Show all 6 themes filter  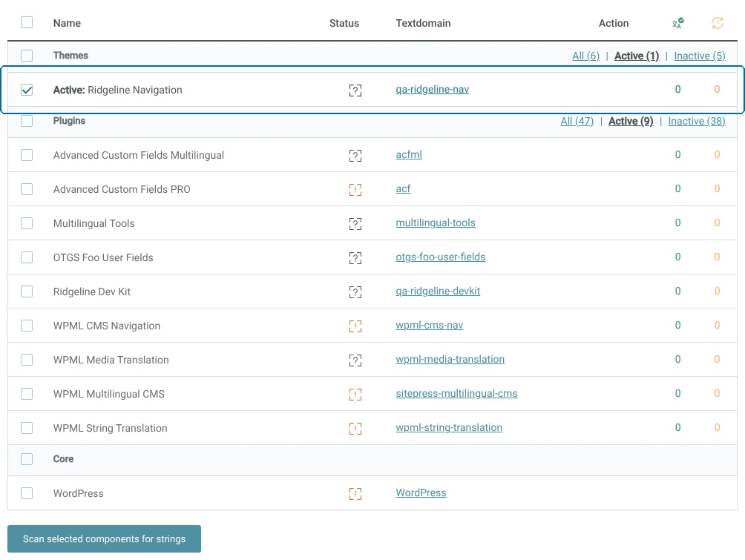coord(585,56)
